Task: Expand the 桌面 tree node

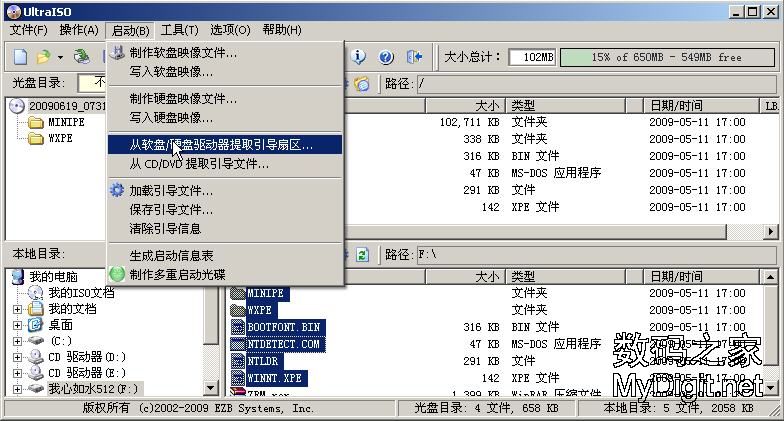Action: click(x=18, y=326)
